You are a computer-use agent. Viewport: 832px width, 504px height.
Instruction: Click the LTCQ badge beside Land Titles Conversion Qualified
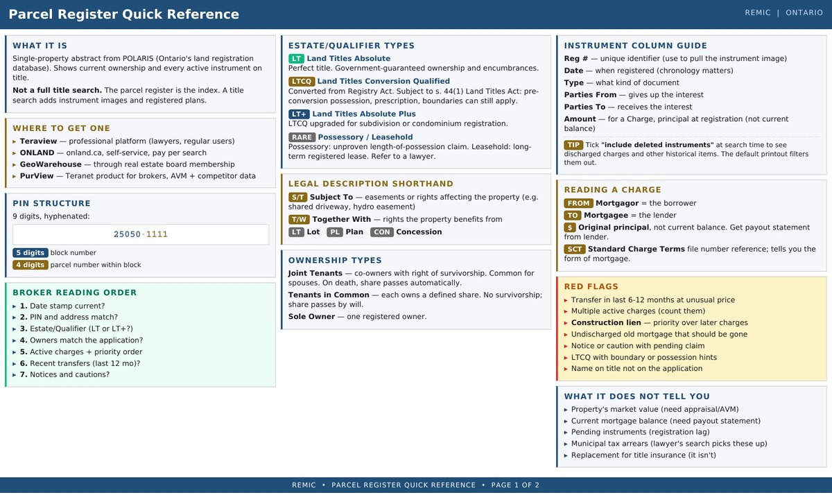(x=301, y=82)
